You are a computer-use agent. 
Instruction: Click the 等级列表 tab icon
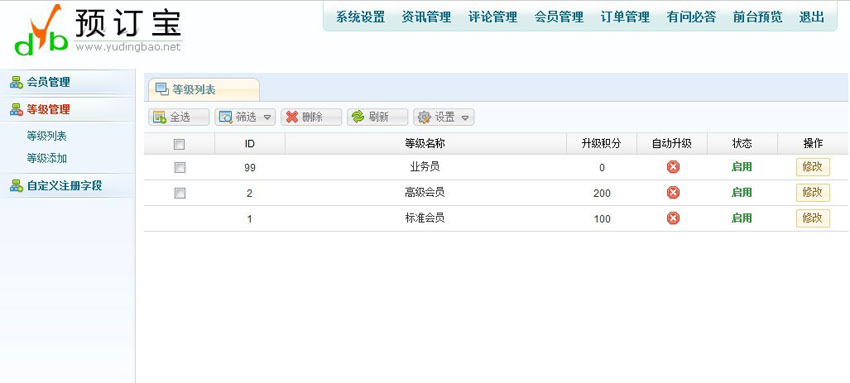pyautogui.click(x=162, y=89)
